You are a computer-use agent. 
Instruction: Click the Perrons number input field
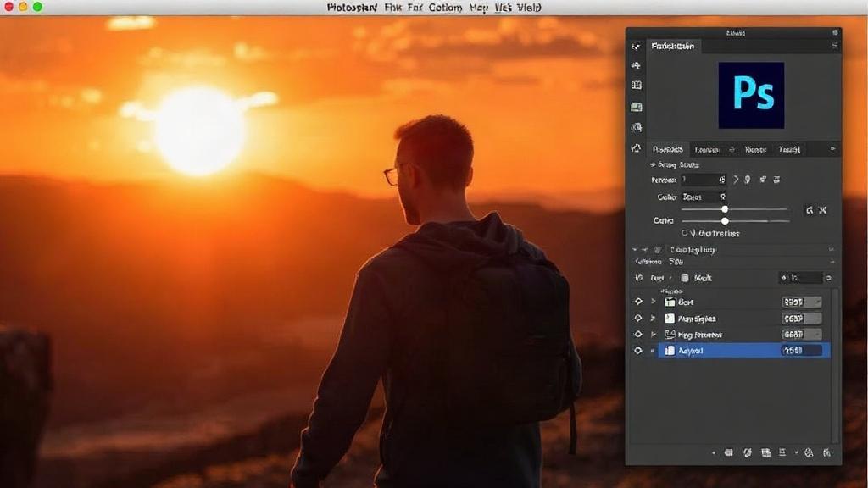704,180
